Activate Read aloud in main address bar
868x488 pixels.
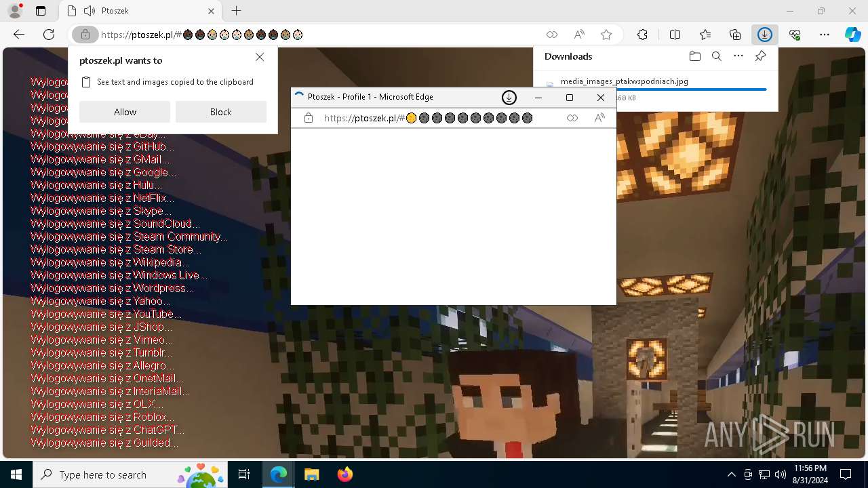[x=579, y=35]
